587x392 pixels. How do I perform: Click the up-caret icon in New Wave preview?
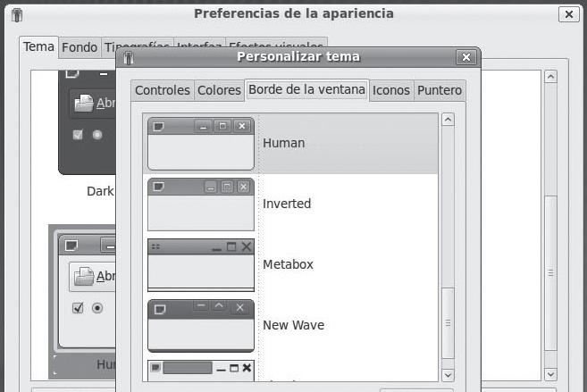219,306
